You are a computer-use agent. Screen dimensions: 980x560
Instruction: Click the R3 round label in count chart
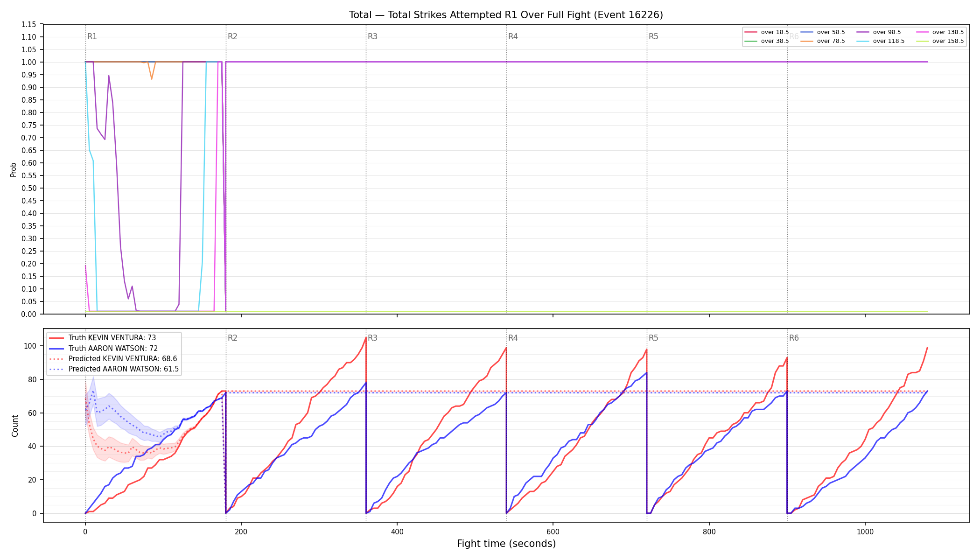click(372, 338)
